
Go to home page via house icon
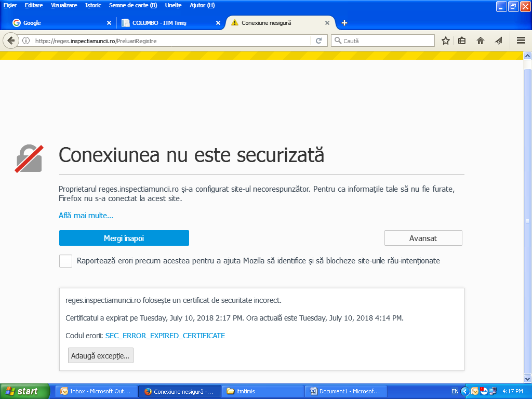coord(481,41)
